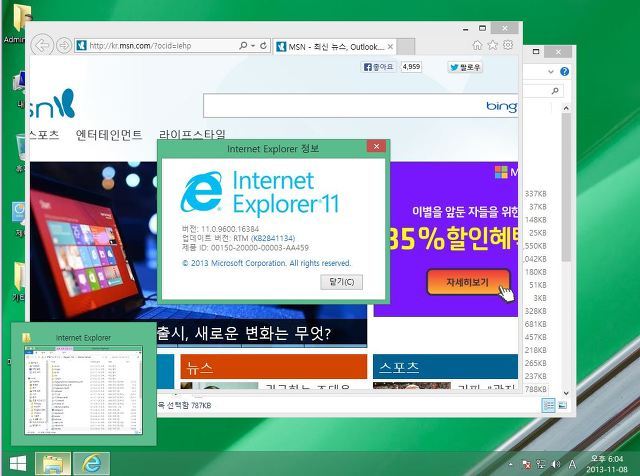Image resolution: width=640 pixels, height=476 pixels.
Task: Click the taskbar clock showing 오후 6:04
Action: (x=607, y=464)
